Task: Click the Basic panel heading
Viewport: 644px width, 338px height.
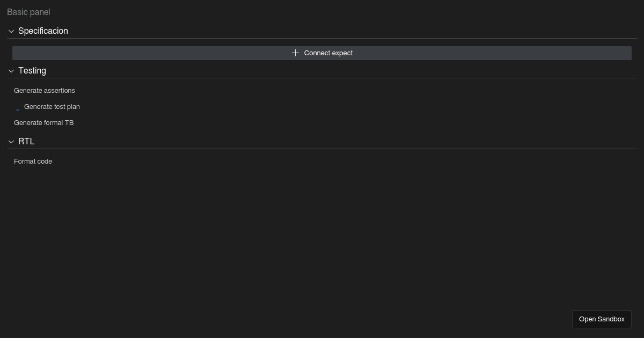Action: coord(28,12)
